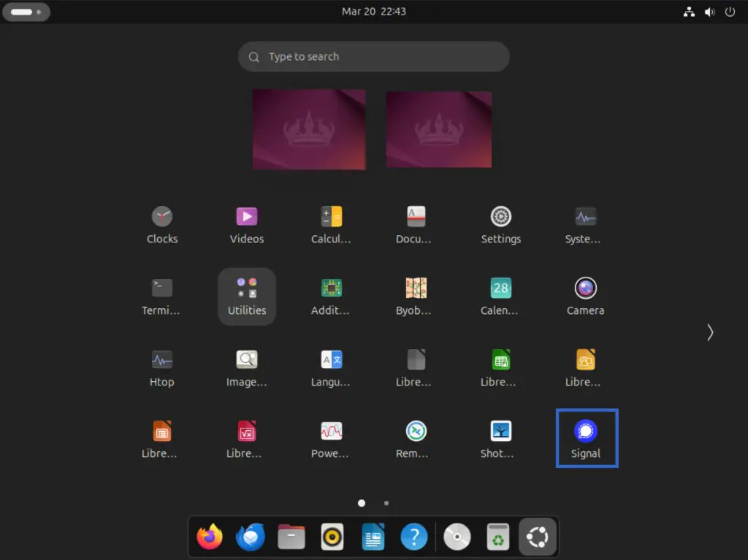Screen dimensions: 748x560
Task: Launch Firefox from the dock
Action: [210, 537]
